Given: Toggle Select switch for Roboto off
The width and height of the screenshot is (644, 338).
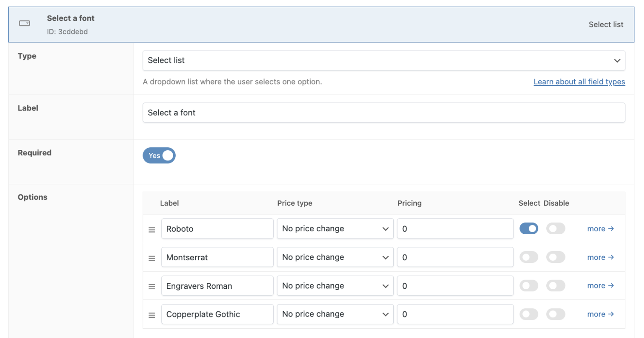Looking at the screenshot, I should click(529, 229).
